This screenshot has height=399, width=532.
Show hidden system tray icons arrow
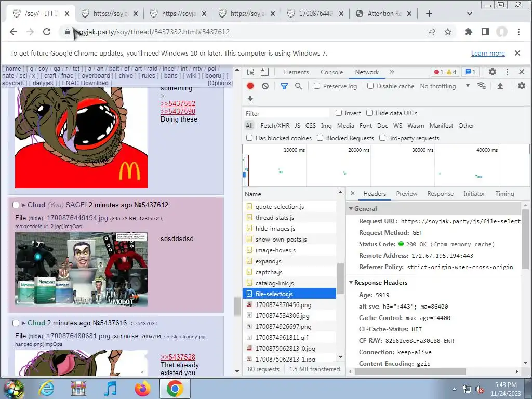pos(454,389)
